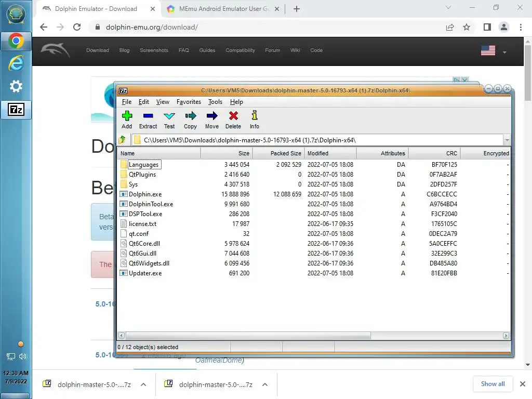The width and height of the screenshot is (532, 399).
Task: Select DSPTool.exe file
Action: point(145,214)
